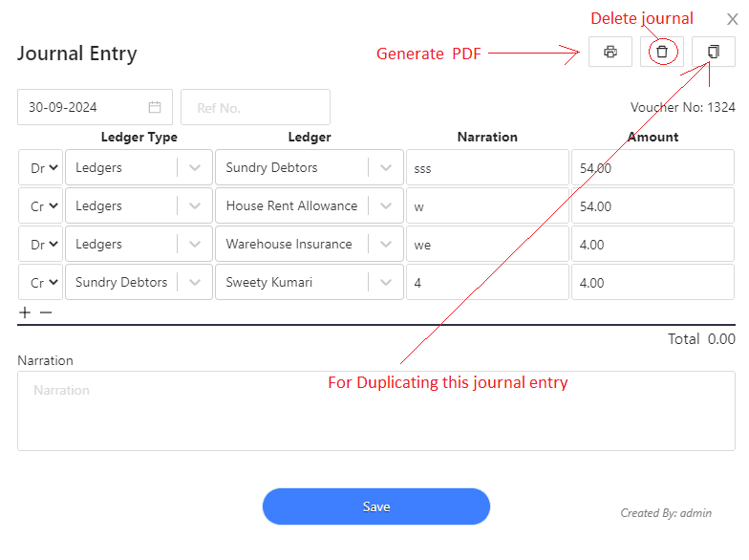Click amount field in Sweety Kumari row
Screen dimensions: 749x560
pos(653,282)
